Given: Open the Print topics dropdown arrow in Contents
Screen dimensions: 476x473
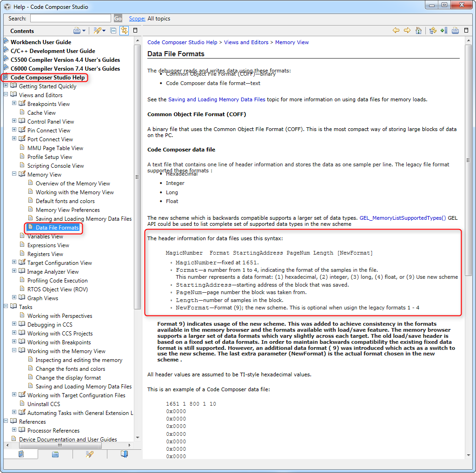Looking at the screenshot, I should pos(84,31).
